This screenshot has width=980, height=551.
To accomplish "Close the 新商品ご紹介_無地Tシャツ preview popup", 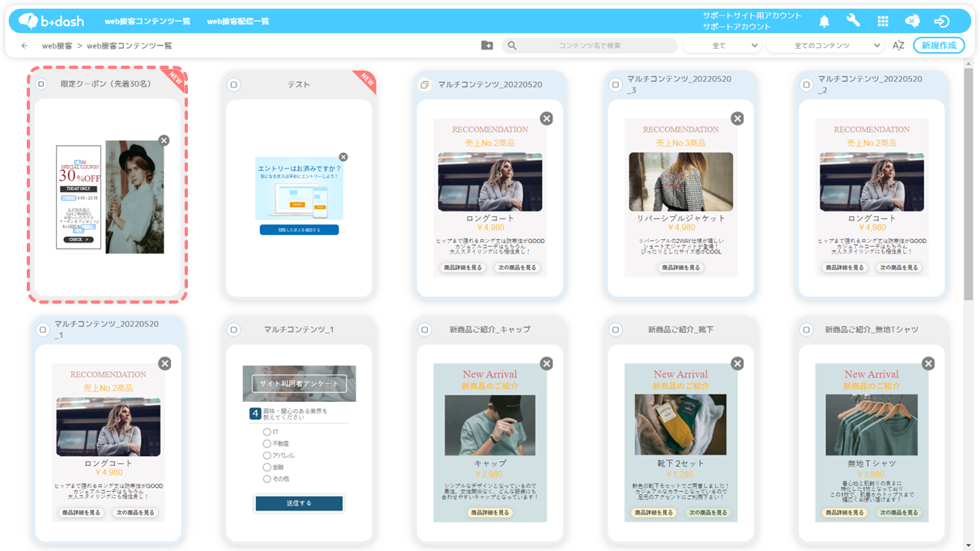I will [x=928, y=364].
